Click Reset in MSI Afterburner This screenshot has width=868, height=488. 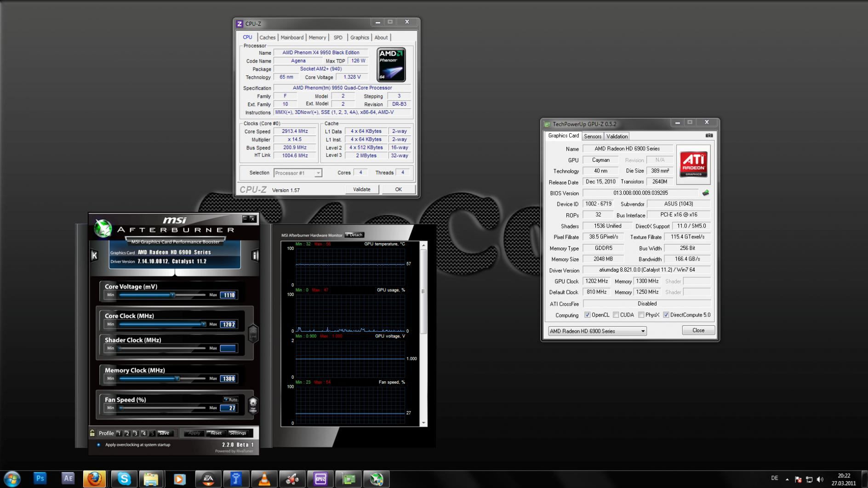coord(216,433)
